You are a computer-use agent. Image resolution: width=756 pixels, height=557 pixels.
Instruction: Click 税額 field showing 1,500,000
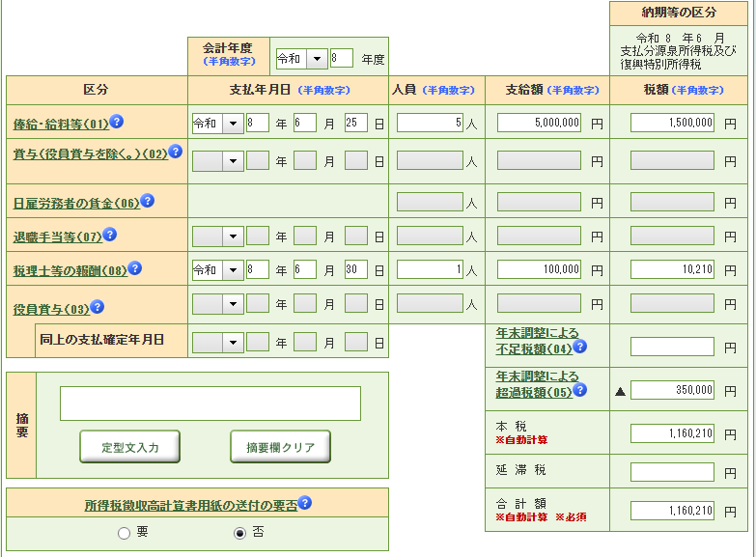[672, 123]
